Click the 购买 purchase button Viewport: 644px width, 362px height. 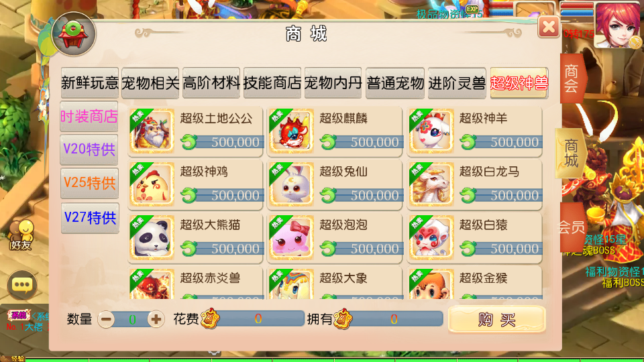[x=496, y=319]
